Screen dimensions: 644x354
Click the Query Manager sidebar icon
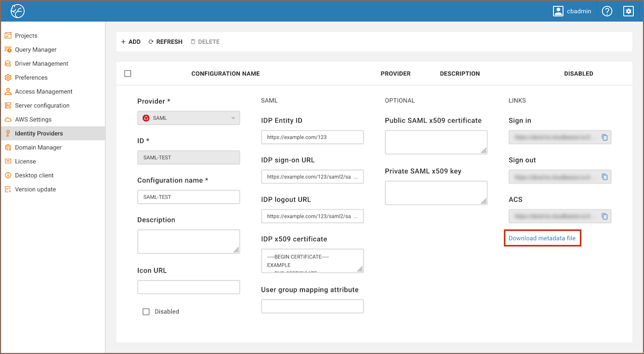(9, 49)
